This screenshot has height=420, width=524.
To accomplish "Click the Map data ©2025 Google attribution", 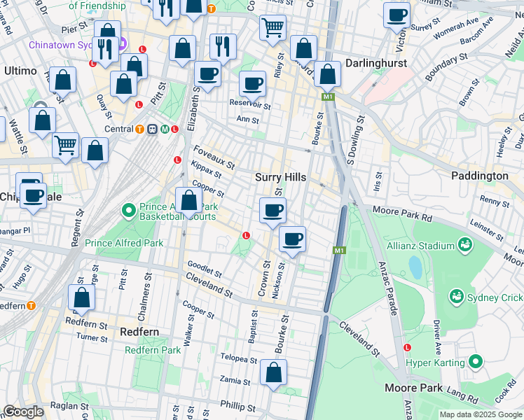I will tap(481, 414).
